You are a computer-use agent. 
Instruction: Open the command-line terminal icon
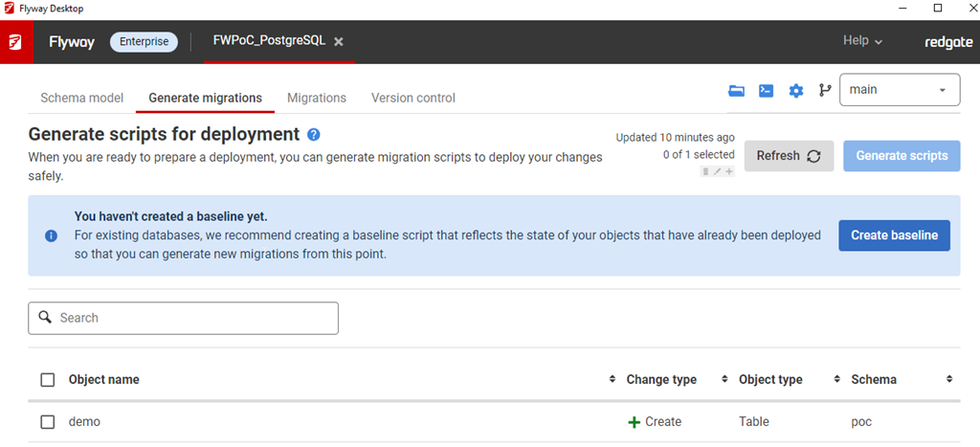point(766,91)
